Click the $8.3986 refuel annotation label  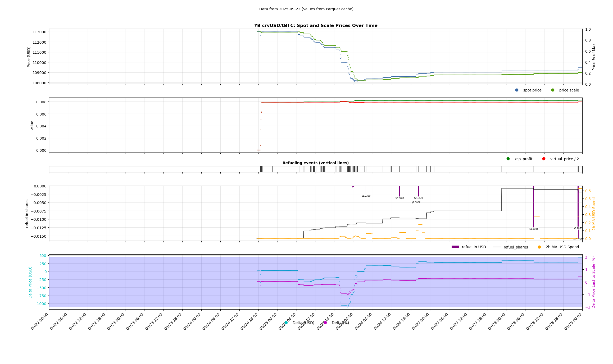point(534,229)
